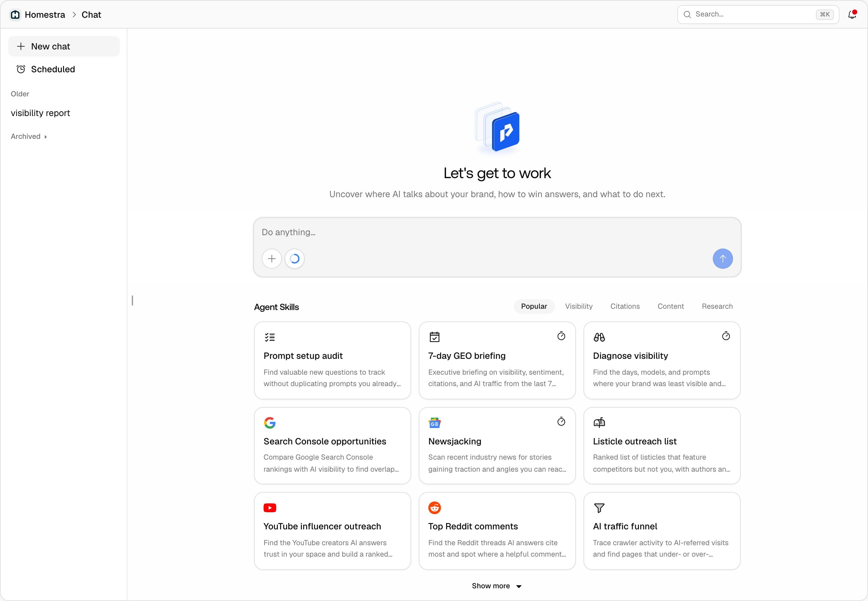Open the Diagnose visibility title

click(x=630, y=356)
